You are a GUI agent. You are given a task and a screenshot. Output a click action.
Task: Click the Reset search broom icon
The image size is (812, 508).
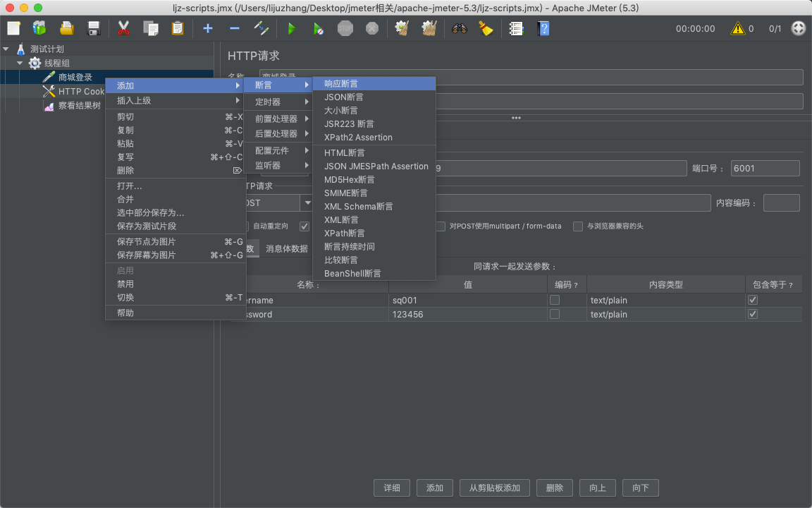(x=486, y=28)
